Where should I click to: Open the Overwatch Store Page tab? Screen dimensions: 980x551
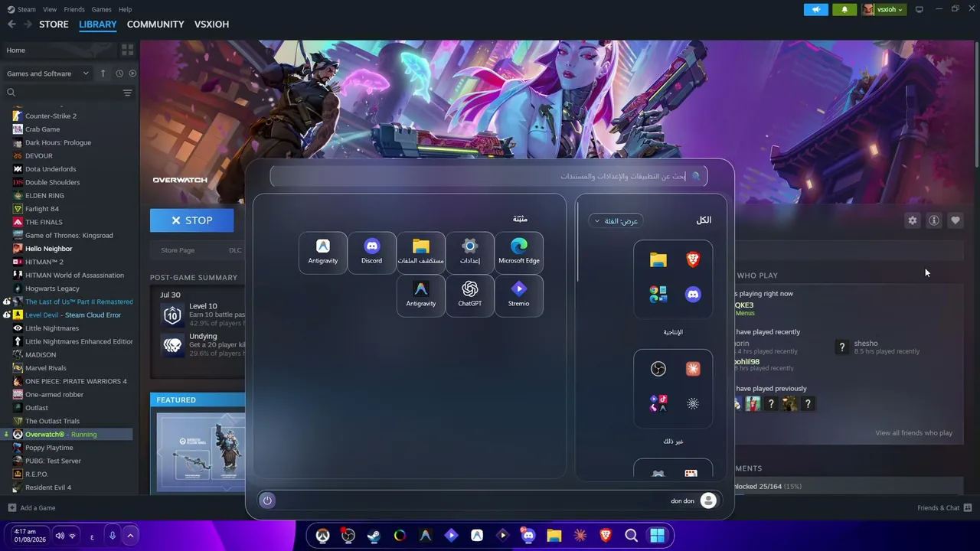tap(178, 250)
